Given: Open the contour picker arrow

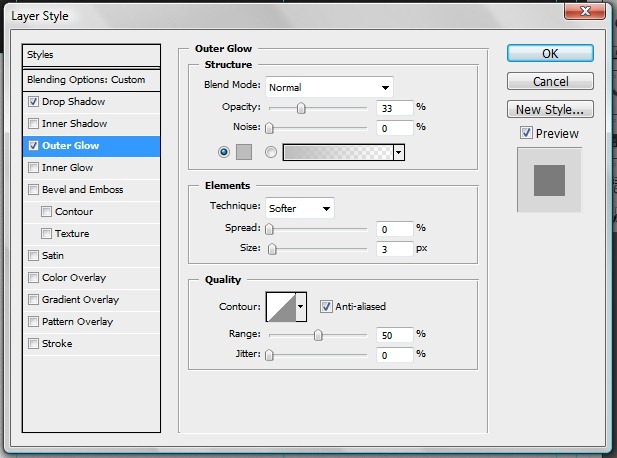Looking at the screenshot, I should [x=301, y=307].
